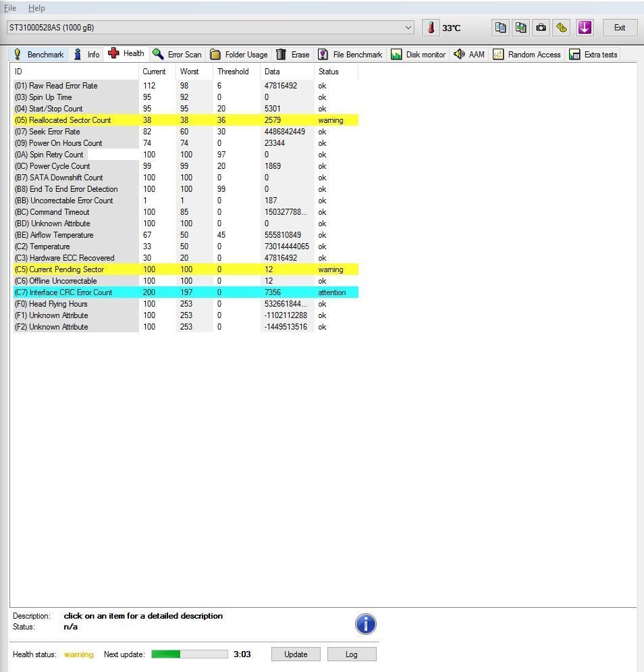Click the Exit button
The height and width of the screenshot is (672, 644).
tap(620, 28)
